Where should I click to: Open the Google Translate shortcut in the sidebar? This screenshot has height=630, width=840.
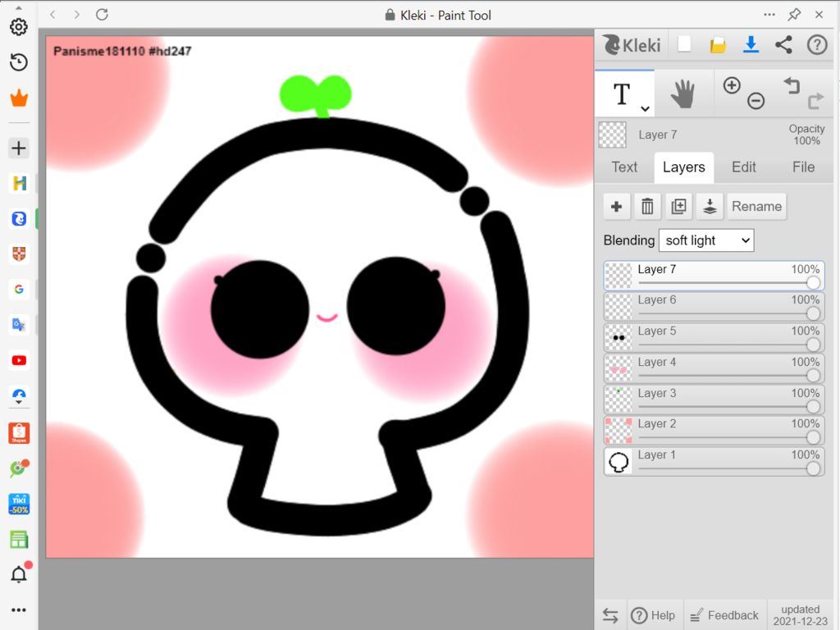point(19,325)
